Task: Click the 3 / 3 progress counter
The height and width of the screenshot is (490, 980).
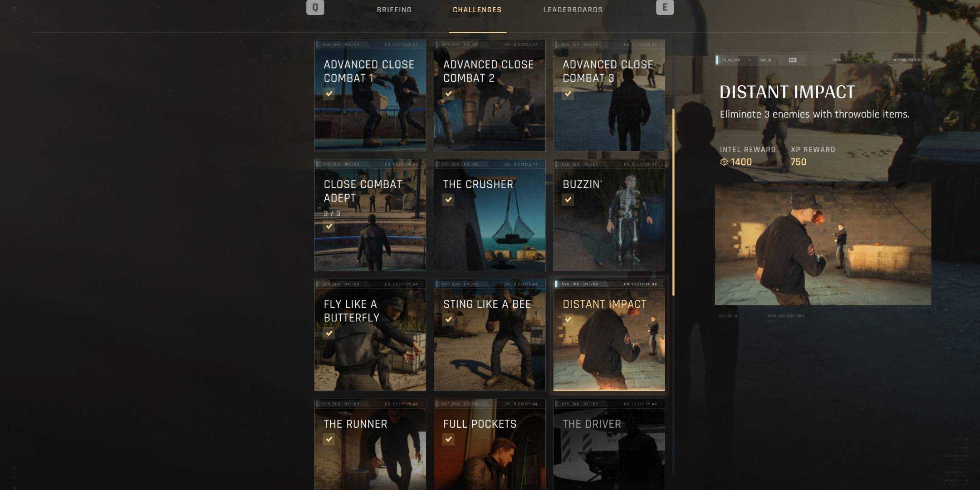Action: pyautogui.click(x=332, y=213)
